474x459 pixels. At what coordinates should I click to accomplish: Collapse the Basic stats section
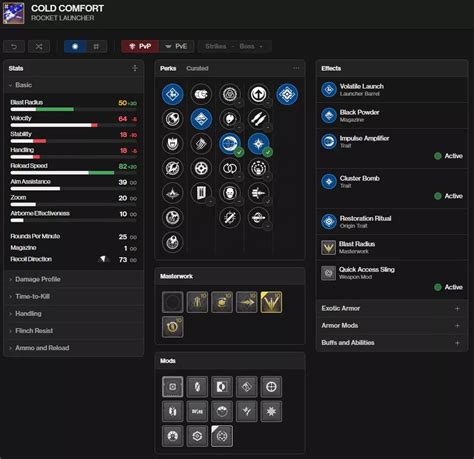click(x=74, y=85)
